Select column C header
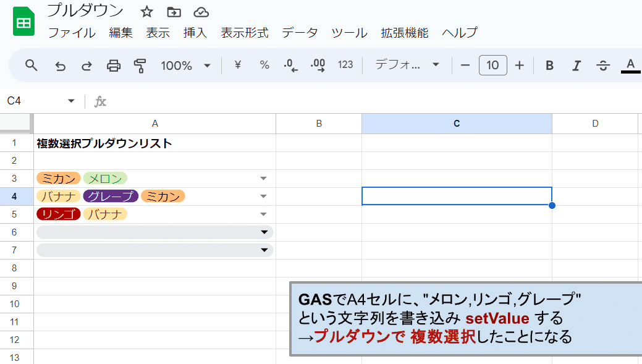642x364 pixels. (x=457, y=124)
